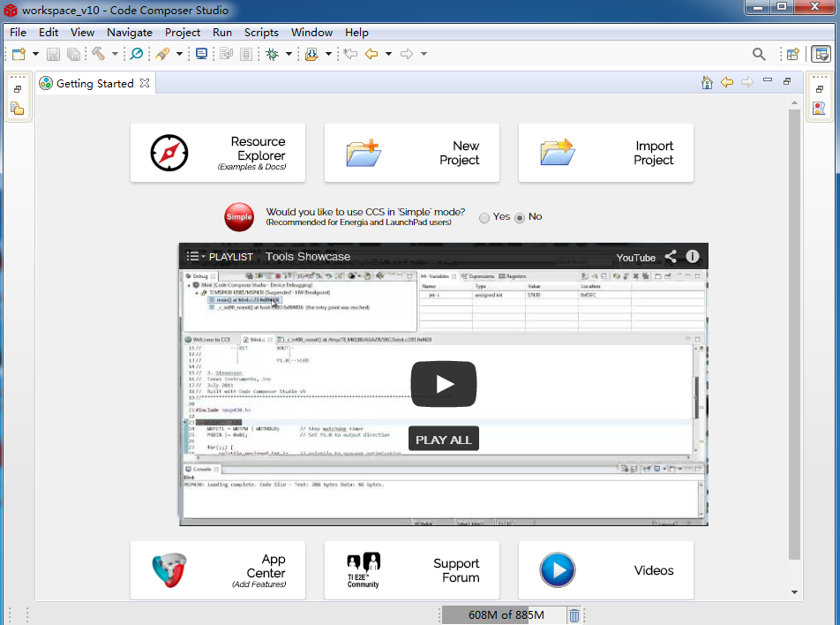Click the vertical scrollbar thumb
Screen dimensions: 840x625
point(794,335)
